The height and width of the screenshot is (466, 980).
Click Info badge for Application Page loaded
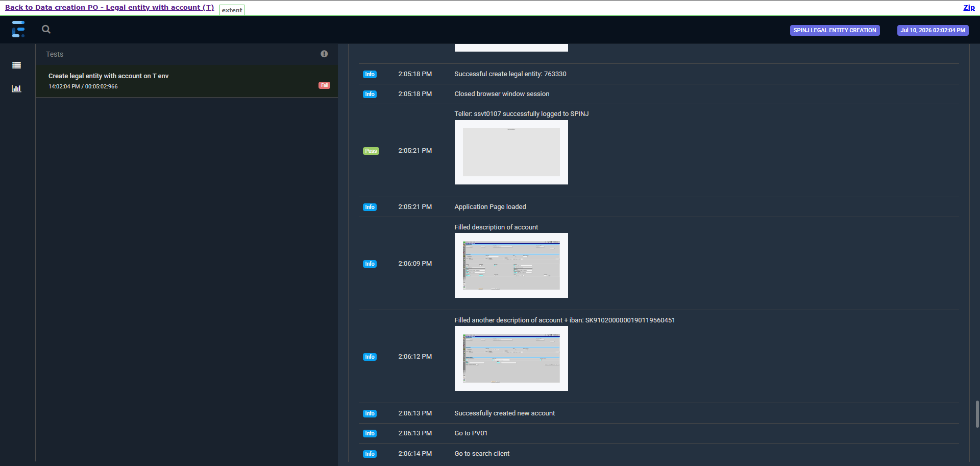370,207
